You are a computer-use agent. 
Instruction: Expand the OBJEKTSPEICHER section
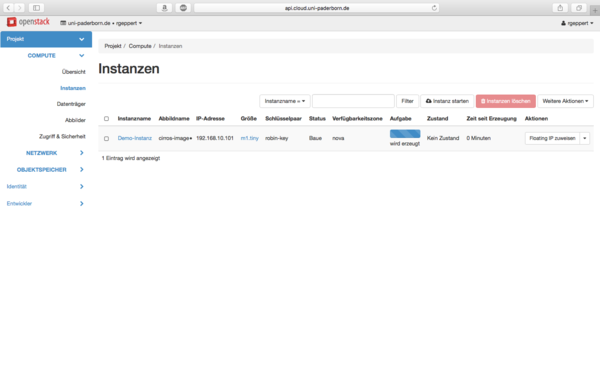pos(50,170)
